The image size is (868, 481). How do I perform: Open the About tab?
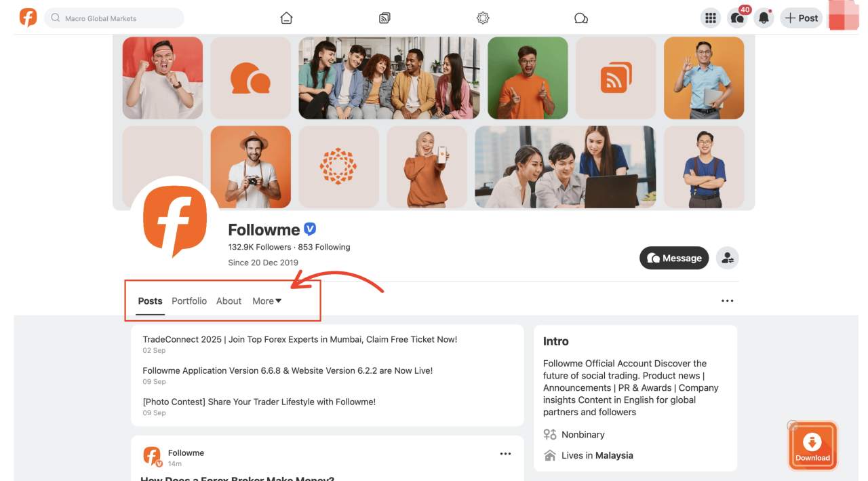click(229, 301)
